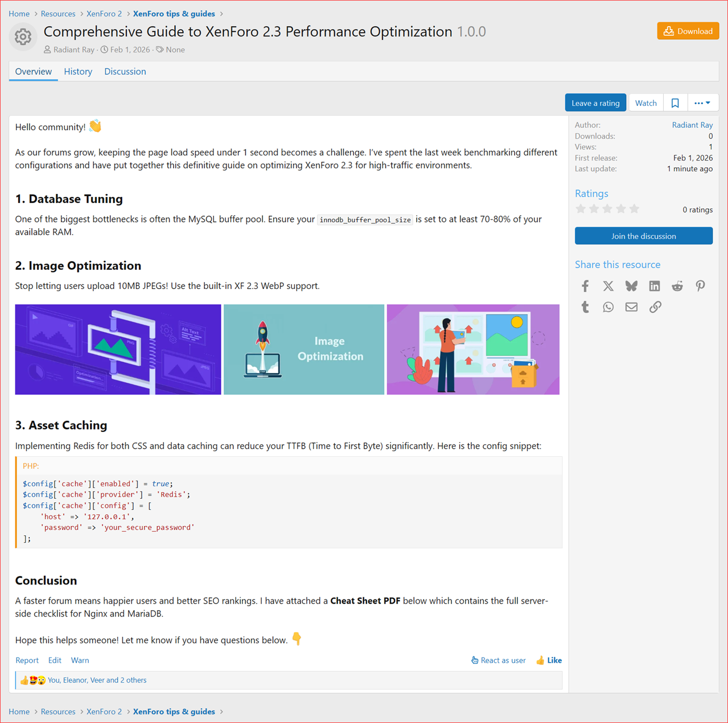The width and height of the screenshot is (728, 723).
Task: Click the 'Cheat Sheet PDF' bold text
Action: pos(365,601)
